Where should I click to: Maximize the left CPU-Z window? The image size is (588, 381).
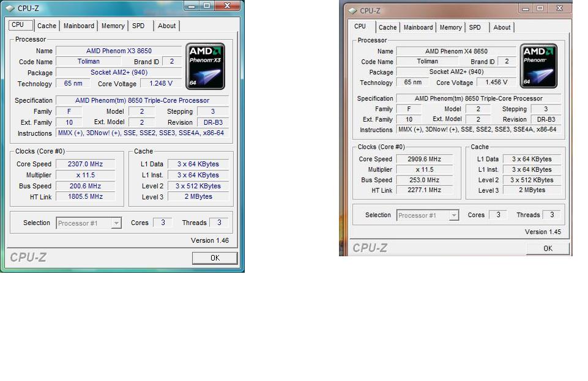click(207, 6)
